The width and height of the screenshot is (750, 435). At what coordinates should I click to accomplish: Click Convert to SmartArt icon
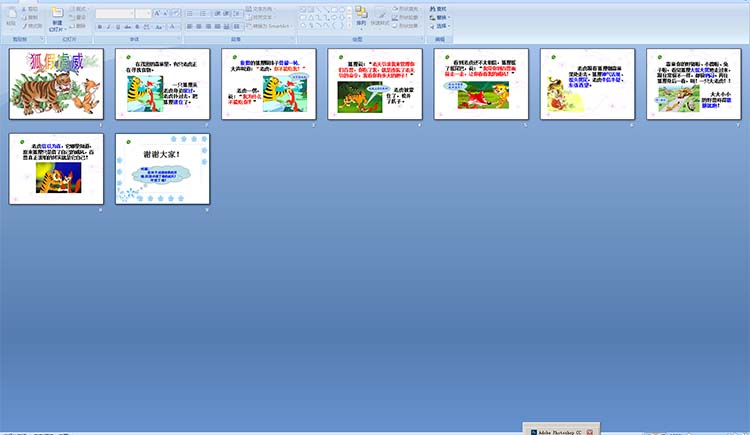point(249,26)
